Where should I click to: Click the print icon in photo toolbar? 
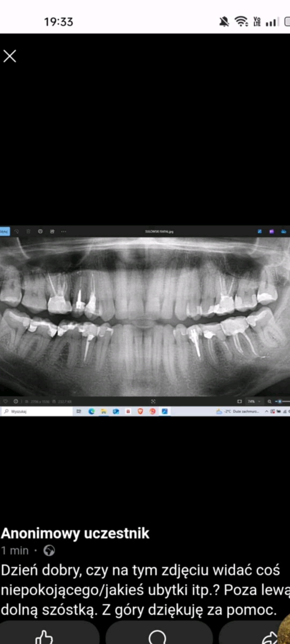click(x=40, y=231)
